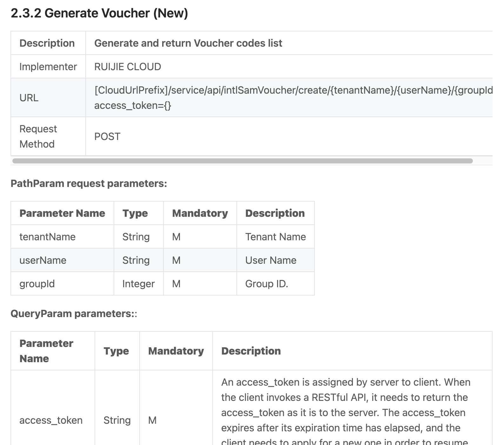
Task: Select the 'access_token={}' text in URL cell
Action: (x=133, y=105)
